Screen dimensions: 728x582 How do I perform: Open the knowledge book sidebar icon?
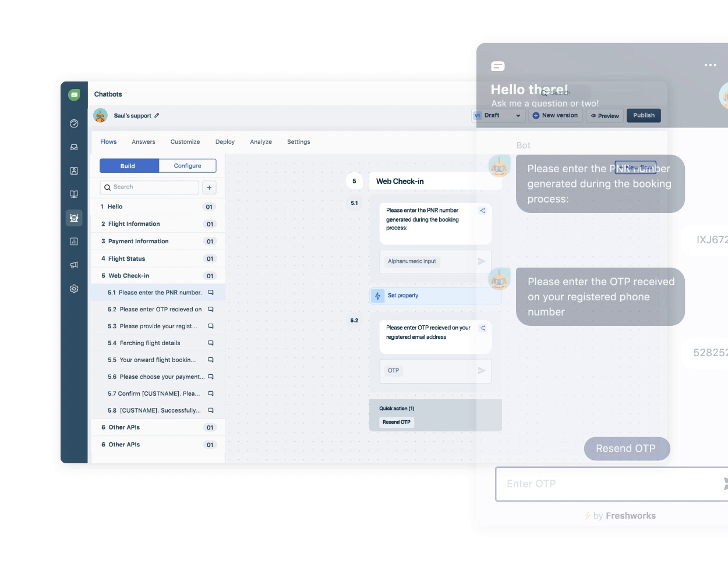[74, 194]
